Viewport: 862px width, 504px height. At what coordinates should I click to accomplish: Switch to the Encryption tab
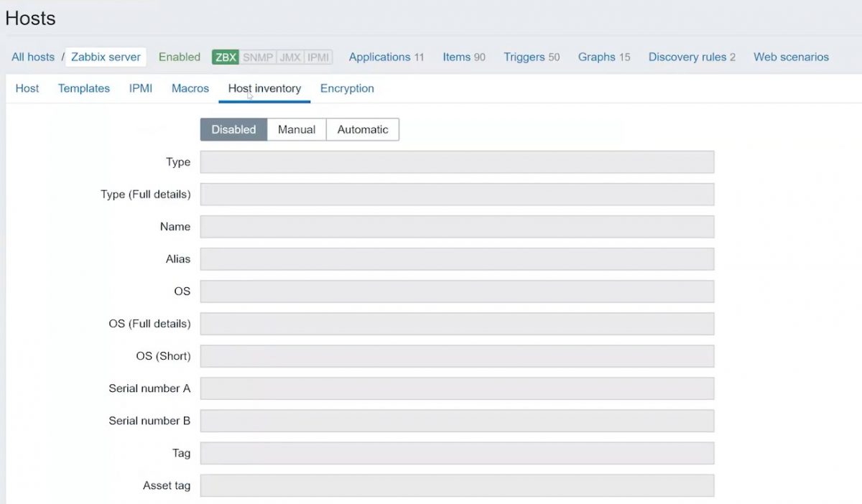tap(347, 88)
